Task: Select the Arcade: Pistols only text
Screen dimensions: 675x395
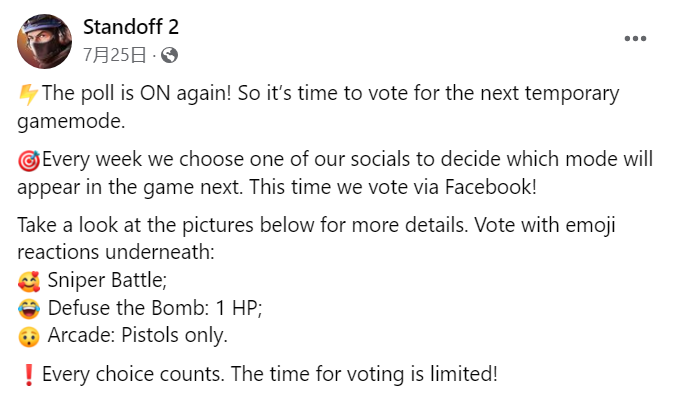Action: click(x=137, y=335)
